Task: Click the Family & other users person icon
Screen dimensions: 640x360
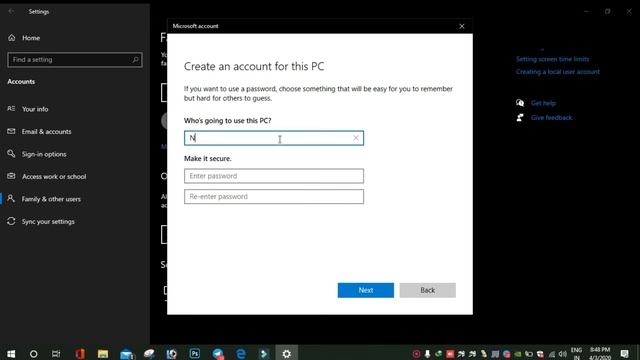Action: click(x=11, y=198)
